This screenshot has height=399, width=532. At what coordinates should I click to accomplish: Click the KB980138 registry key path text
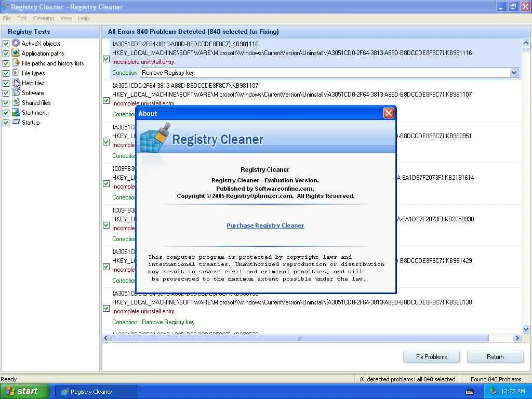pos(292,302)
